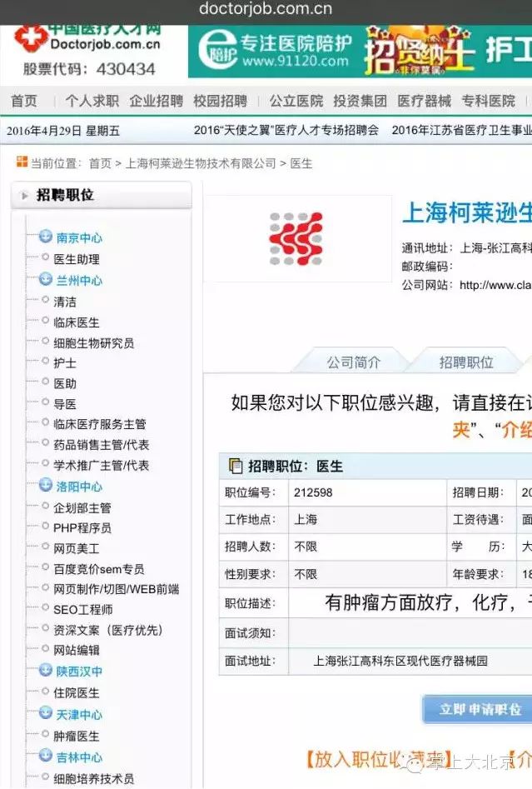Click the company red dot logo
Image resolution: width=532 pixels, height=789 pixels.
click(x=296, y=238)
